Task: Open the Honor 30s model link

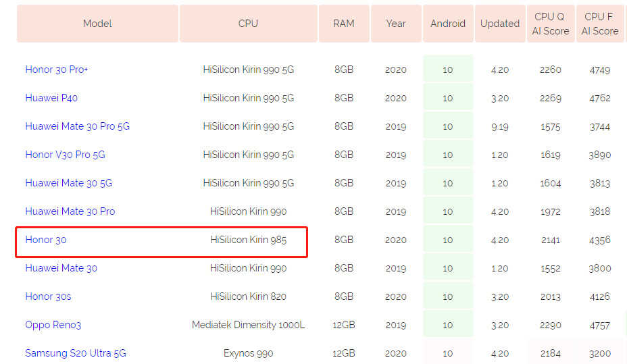Action: [48, 296]
